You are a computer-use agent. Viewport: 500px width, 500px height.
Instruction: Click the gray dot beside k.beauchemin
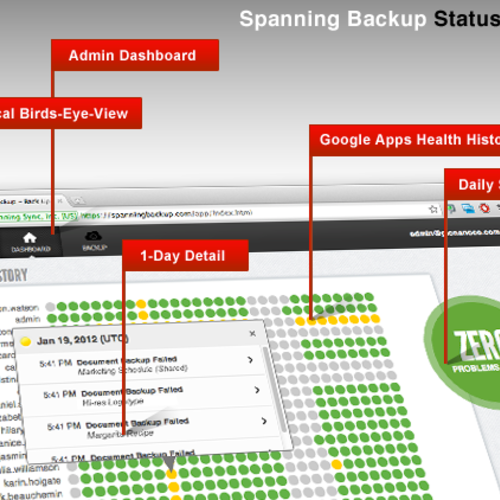pos(76,492)
